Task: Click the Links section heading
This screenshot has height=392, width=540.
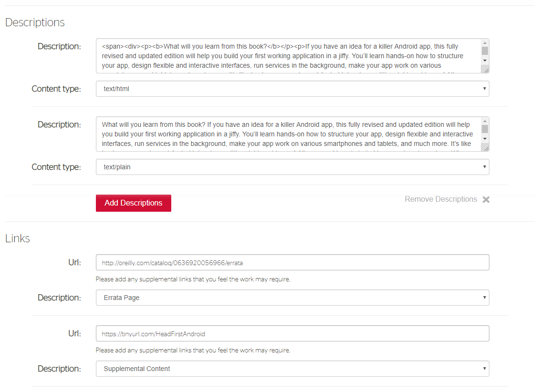Action: pyautogui.click(x=18, y=238)
